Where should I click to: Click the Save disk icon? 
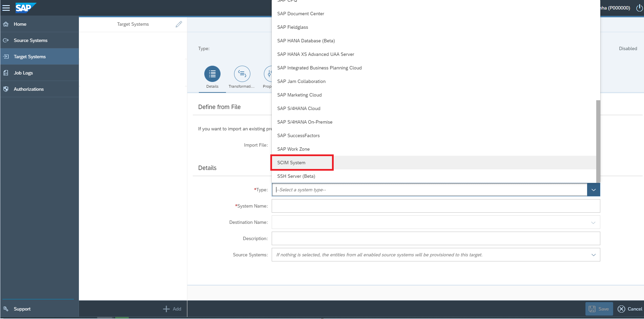pos(592,309)
